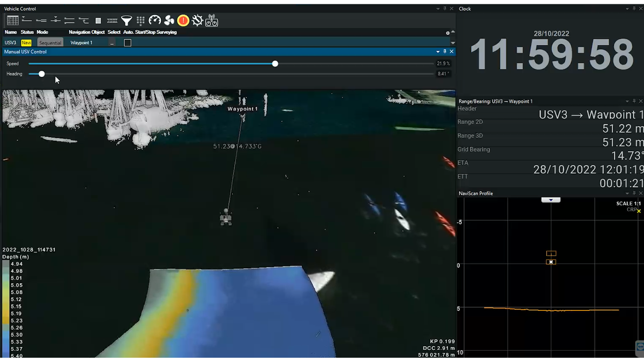The width and height of the screenshot is (644, 362).
Task: Open the NaviScan Profile dropdown arrow
Action: pos(550,200)
